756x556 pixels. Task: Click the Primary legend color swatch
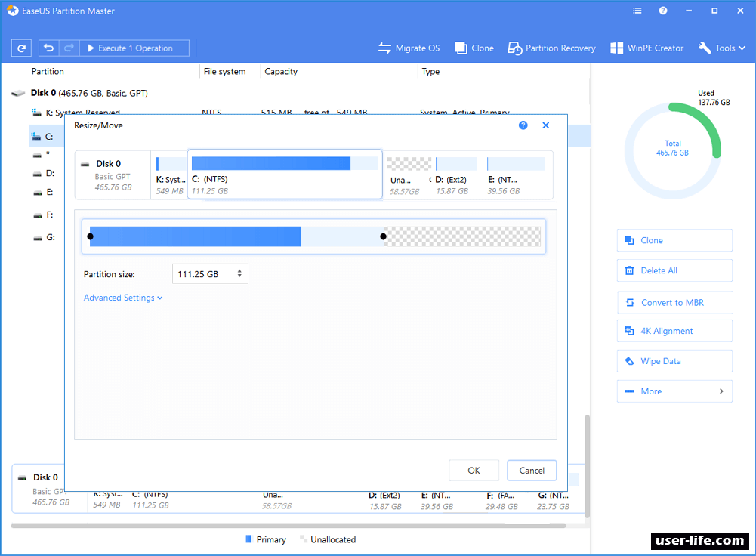tap(248, 539)
